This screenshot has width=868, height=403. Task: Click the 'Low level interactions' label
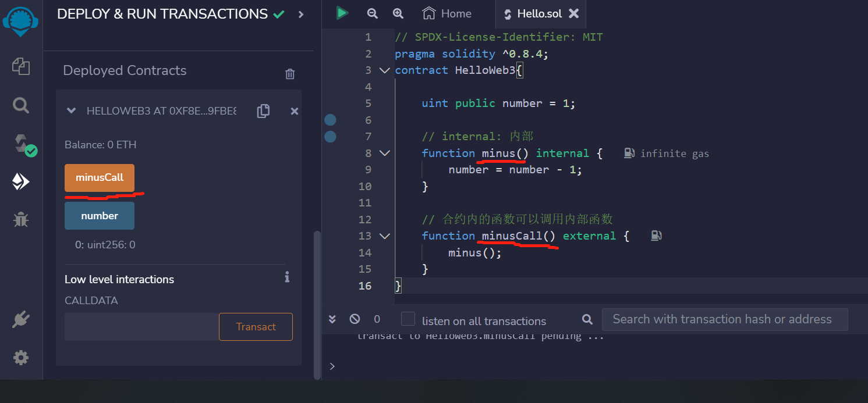point(119,279)
